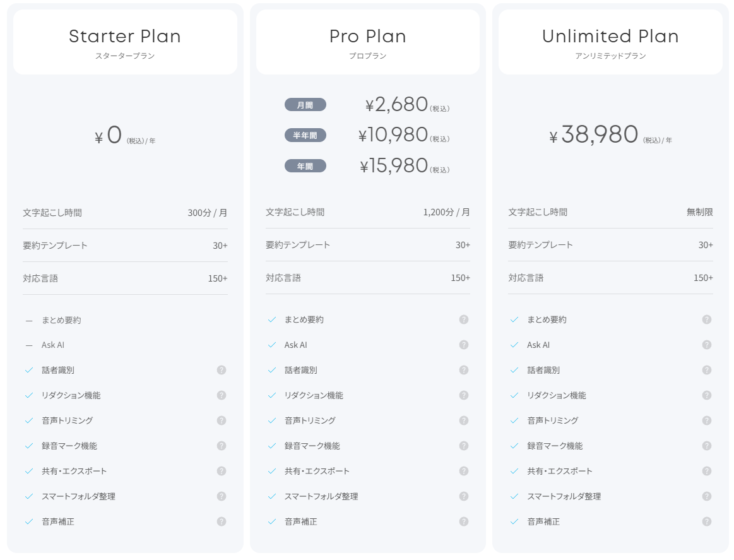Click help icon for 音声補正 in Unlimited Plan
The height and width of the screenshot is (560, 734).
(707, 521)
